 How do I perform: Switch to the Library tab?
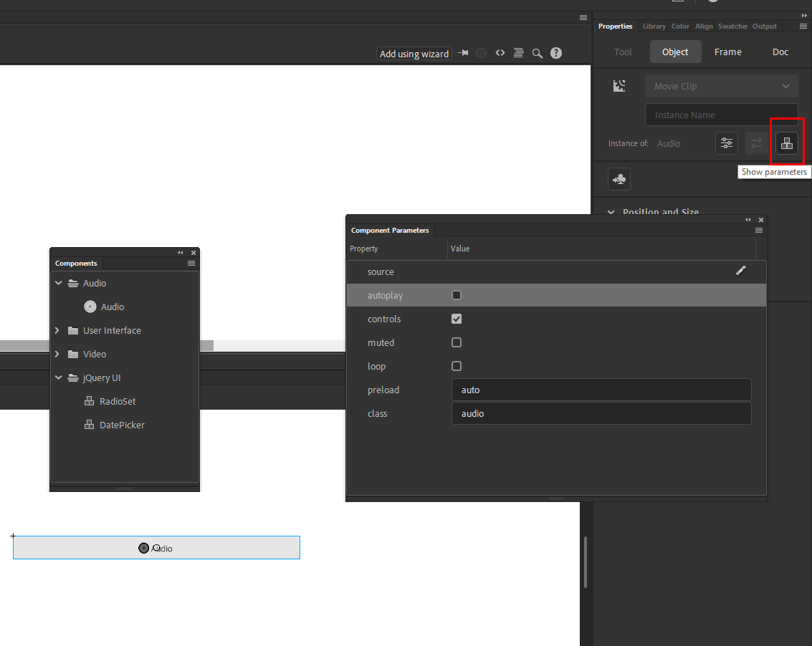tap(654, 26)
